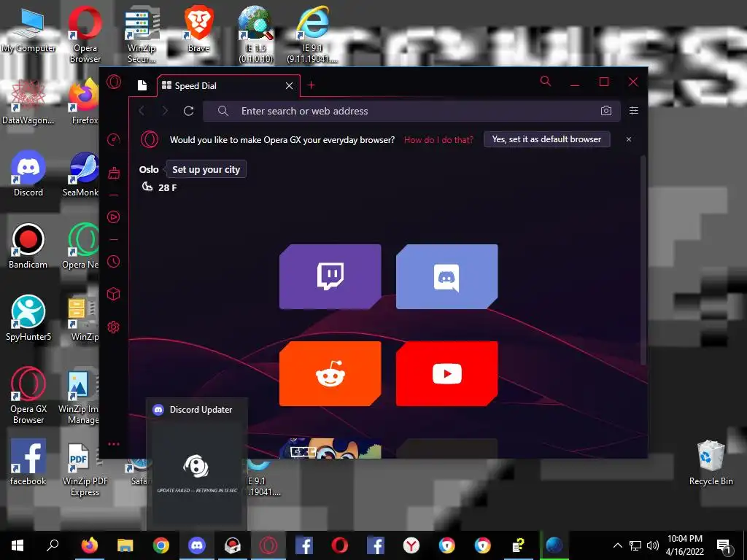This screenshot has height=560, width=747.
Task: Open network icon in system tray
Action: click(x=635, y=545)
